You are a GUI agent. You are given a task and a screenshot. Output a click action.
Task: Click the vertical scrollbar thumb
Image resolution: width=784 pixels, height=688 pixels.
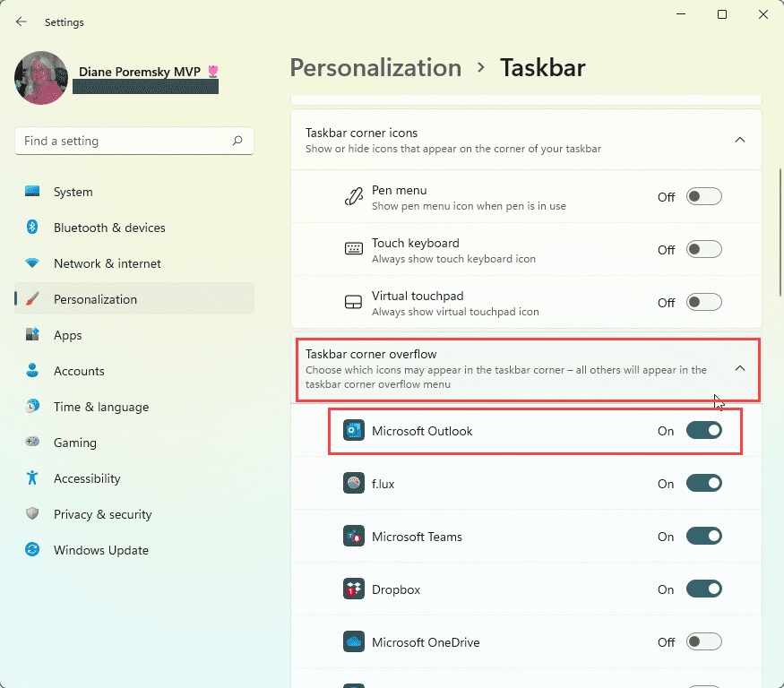pos(780,232)
